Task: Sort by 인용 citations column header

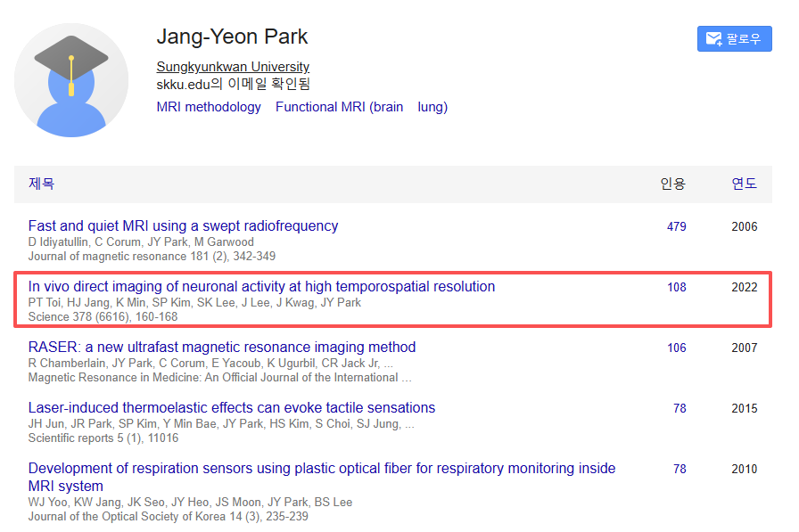Action: point(672,184)
